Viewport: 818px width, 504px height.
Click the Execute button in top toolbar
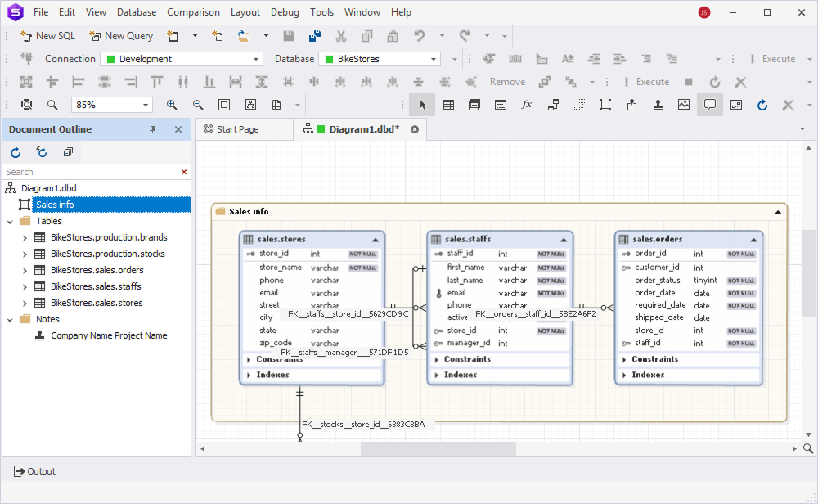[x=773, y=59]
